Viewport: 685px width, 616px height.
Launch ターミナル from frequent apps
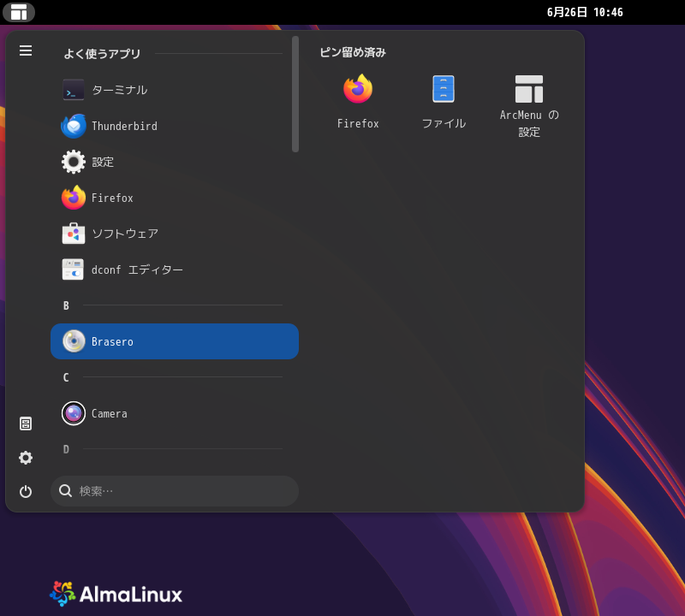pyautogui.click(x=175, y=90)
